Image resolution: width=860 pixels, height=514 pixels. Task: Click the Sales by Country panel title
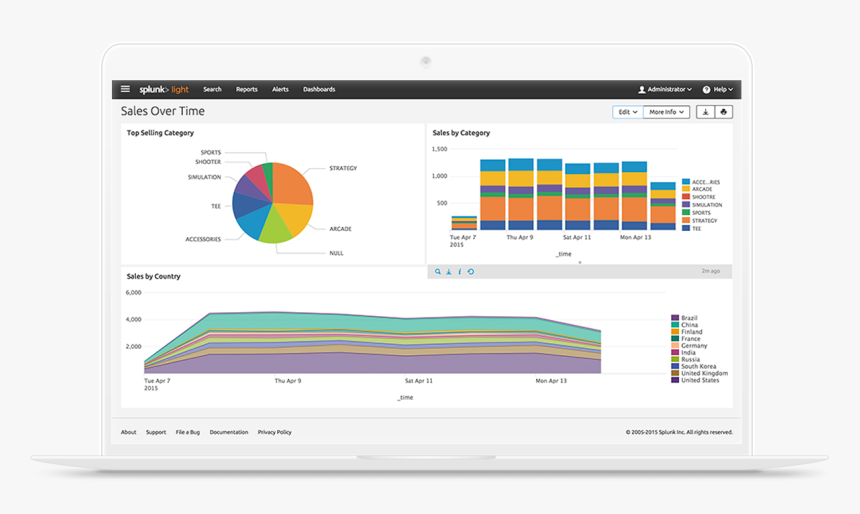point(154,276)
